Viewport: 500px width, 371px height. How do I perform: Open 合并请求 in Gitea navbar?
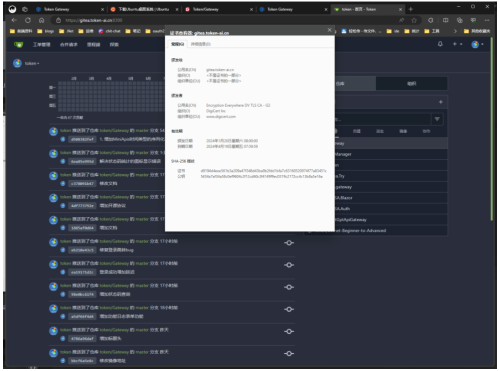(x=68, y=45)
